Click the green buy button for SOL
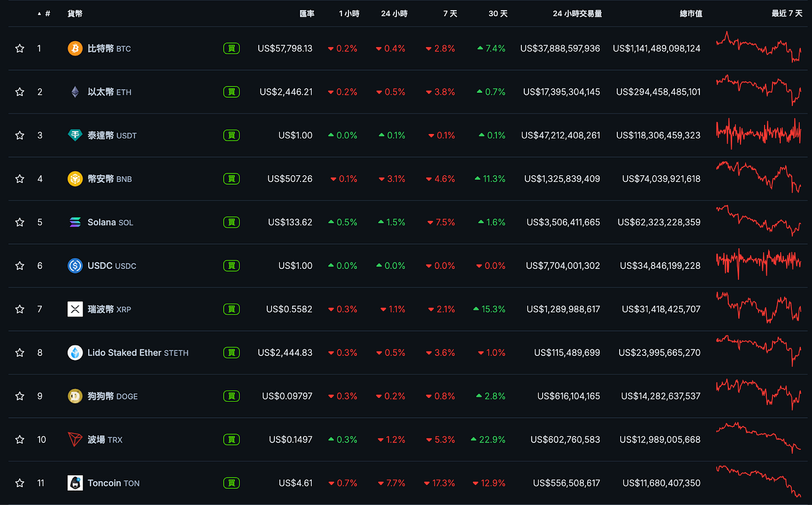Viewport: 812px width, 505px height. pos(231,223)
